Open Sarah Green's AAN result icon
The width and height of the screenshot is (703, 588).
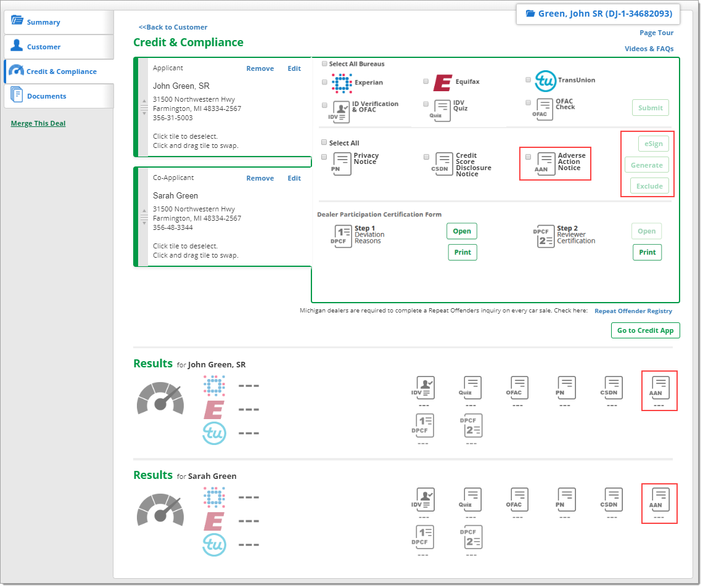point(660,500)
